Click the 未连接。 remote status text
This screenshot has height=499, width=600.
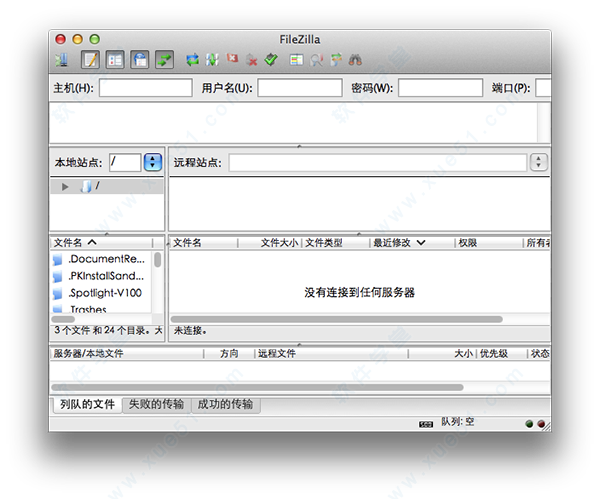pyautogui.click(x=190, y=331)
